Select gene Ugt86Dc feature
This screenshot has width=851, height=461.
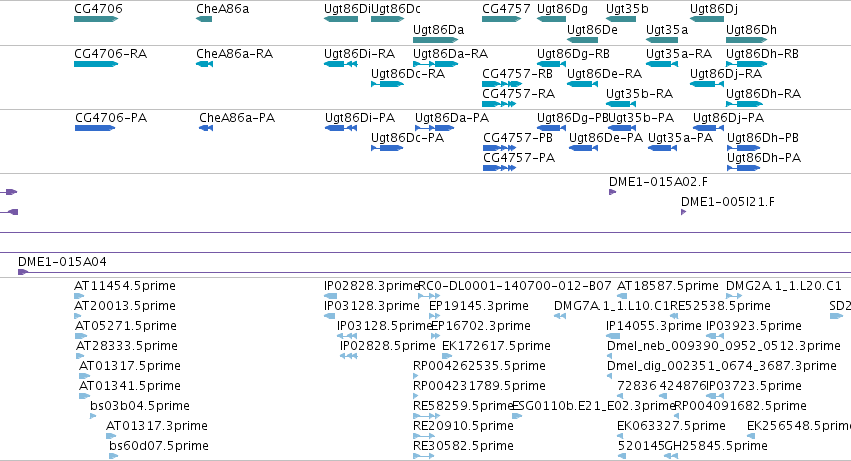[x=388, y=19]
